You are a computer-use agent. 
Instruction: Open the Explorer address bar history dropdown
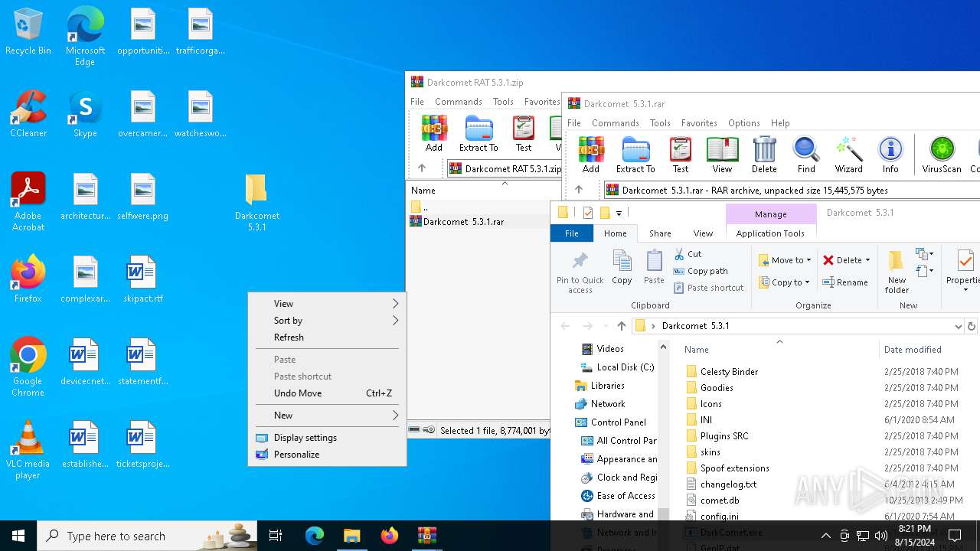pyautogui.click(x=958, y=326)
